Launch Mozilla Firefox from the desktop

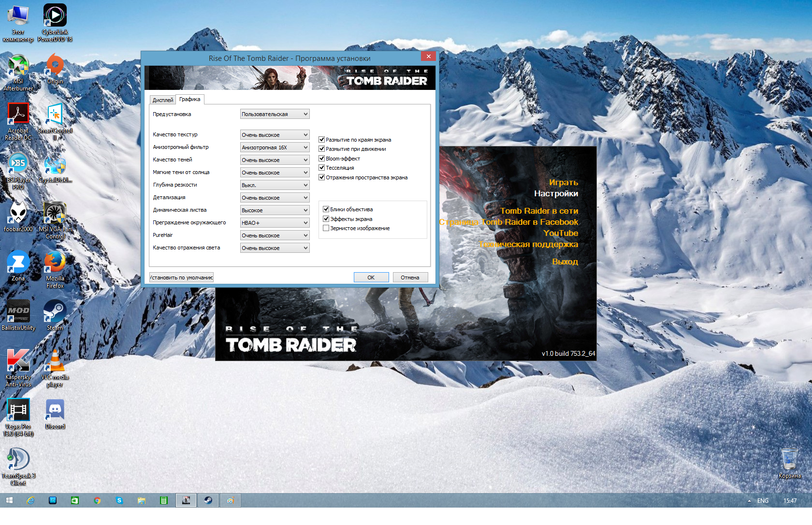[x=55, y=270]
